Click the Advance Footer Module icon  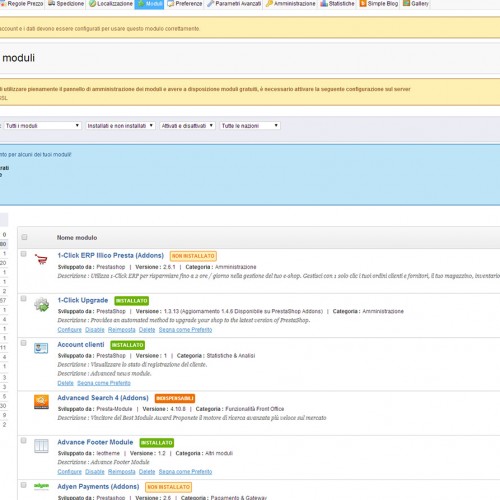click(x=41, y=446)
